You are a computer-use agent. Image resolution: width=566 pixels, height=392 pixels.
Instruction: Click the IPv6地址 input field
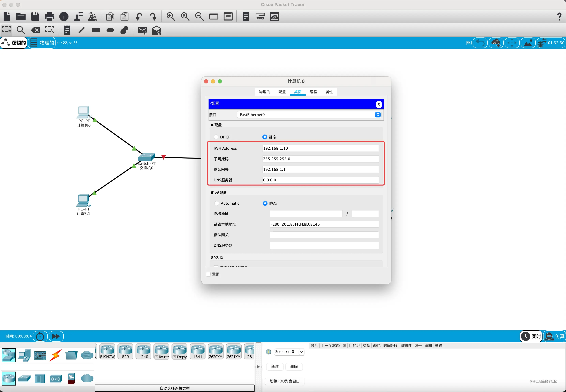click(x=306, y=214)
